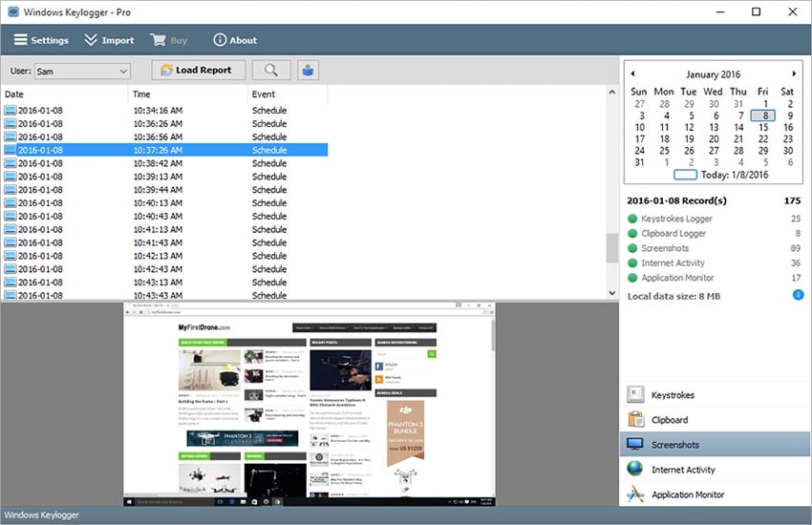Select the 10:36:56 AM record row
The height and width of the screenshot is (525, 812).
point(164,136)
